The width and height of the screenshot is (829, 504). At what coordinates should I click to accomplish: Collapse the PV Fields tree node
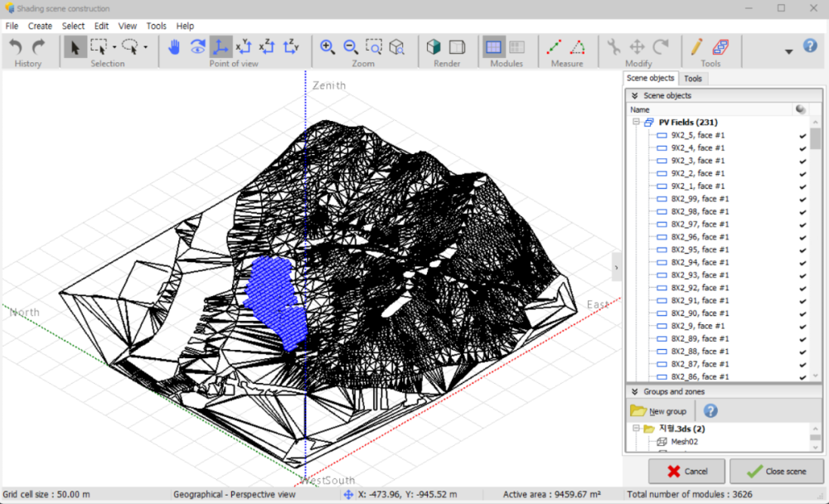(x=636, y=123)
